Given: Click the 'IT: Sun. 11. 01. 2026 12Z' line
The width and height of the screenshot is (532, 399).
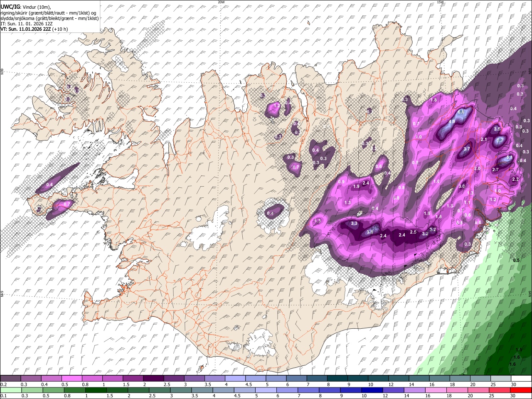Looking at the screenshot, I should point(27,24).
